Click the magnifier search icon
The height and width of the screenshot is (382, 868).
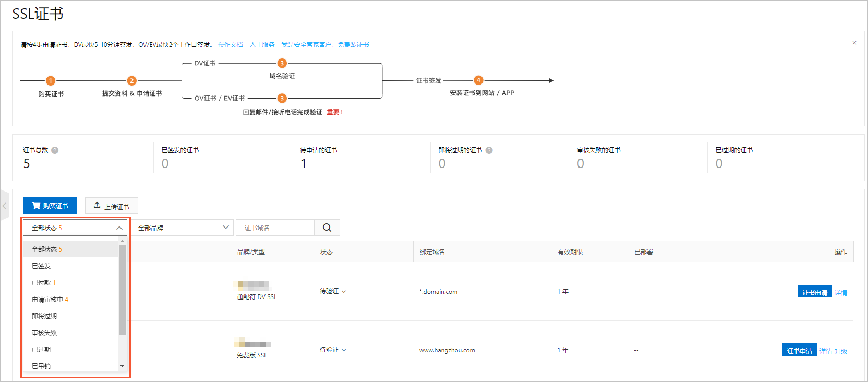pos(327,228)
